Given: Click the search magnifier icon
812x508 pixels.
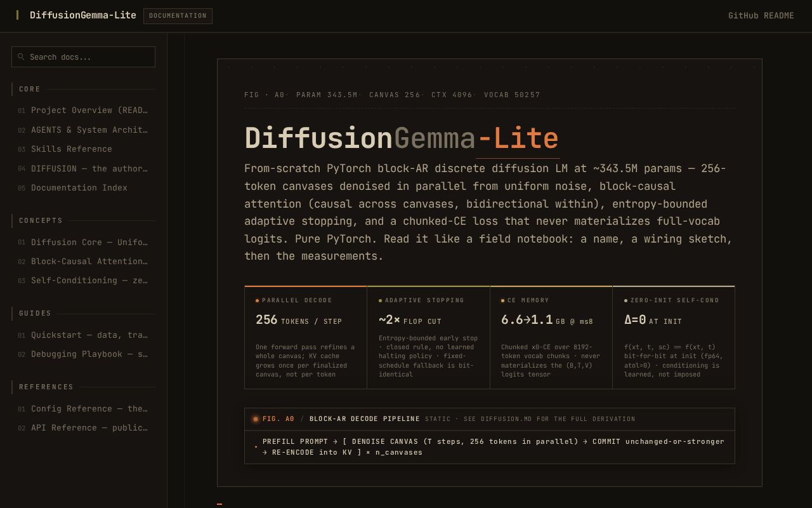Looking at the screenshot, I should click(x=21, y=57).
